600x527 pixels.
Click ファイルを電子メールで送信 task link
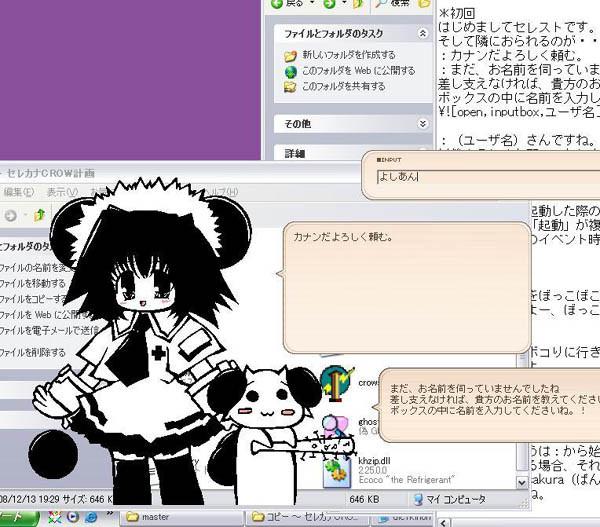(x=49, y=330)
